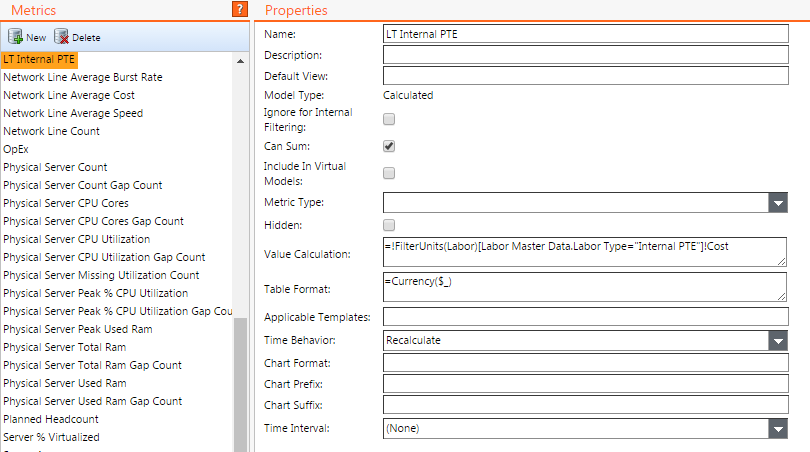
Task: Enable Include In Virtual Models checkbox
Action: pyautogui.click(x=389, y=173)
